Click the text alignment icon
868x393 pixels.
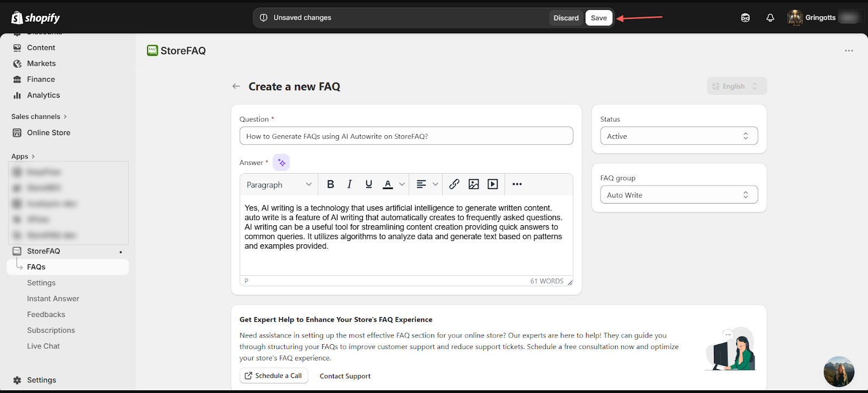point(421,185)
